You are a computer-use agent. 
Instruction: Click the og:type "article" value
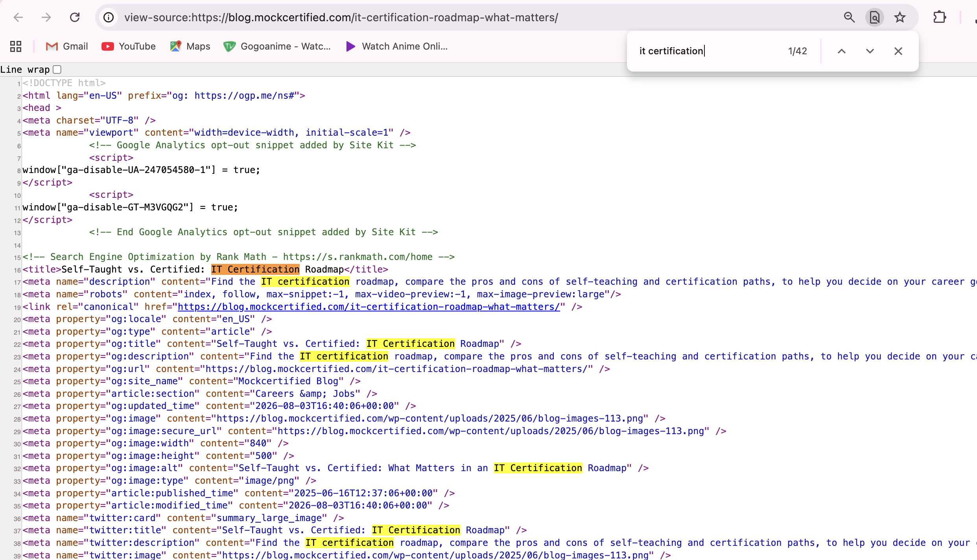point(230,332)
